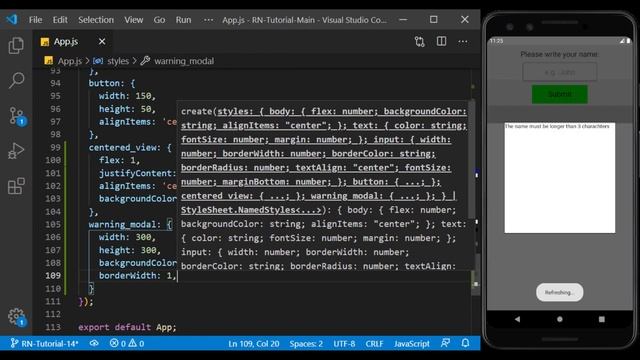Viewport: 640px width, 360px height.
Task: Tap the green Submit button in emulator
Action: [x=560, y=94]
